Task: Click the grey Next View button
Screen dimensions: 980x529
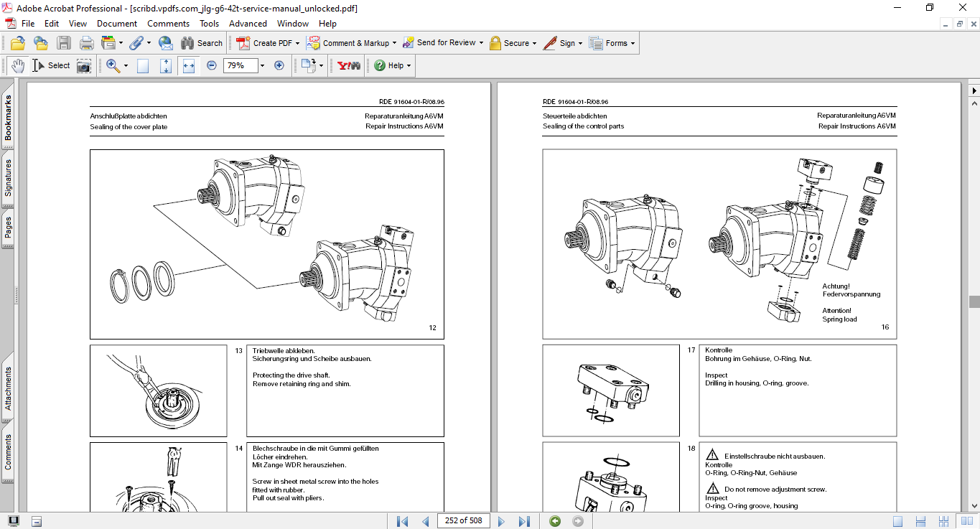Action: (578, 521)
